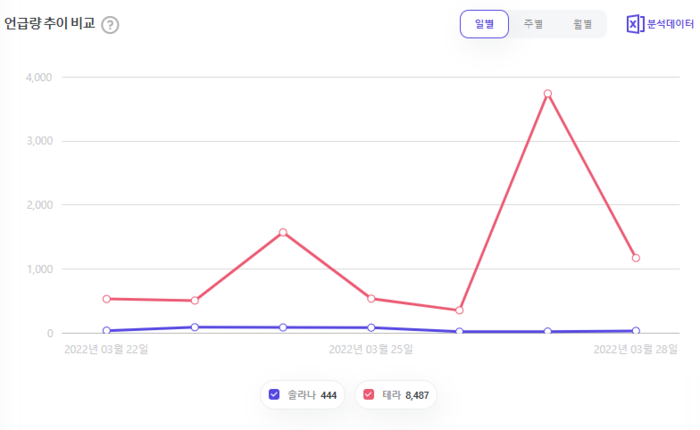Select the 일별 daily tab
The height and width of the screenshot is (430, 700).
(484, 24)
